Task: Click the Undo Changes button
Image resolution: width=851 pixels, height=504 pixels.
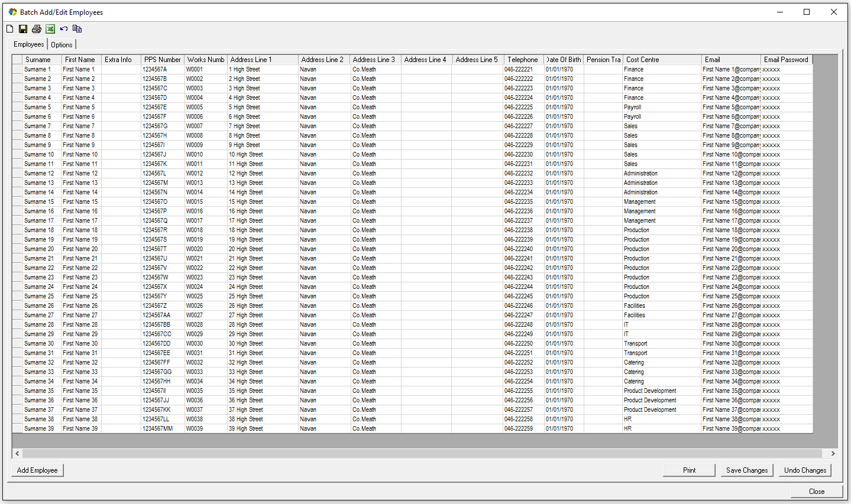Action: click(805, 470)
